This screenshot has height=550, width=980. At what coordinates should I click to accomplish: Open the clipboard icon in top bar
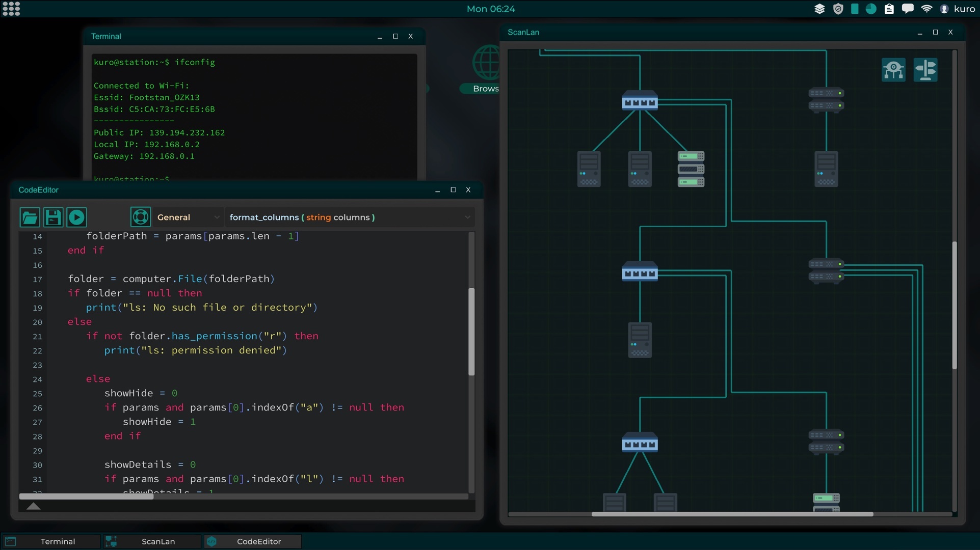point(889,9)
